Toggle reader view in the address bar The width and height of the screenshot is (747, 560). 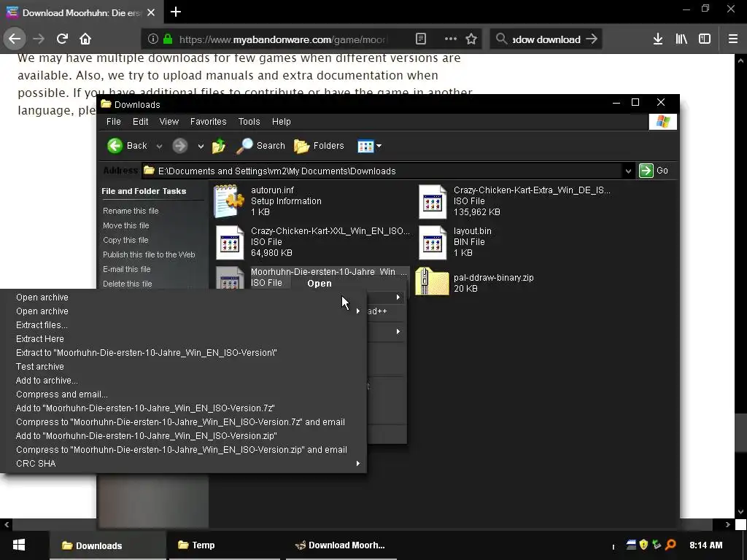pyautogui.click(x=421, y=39)
